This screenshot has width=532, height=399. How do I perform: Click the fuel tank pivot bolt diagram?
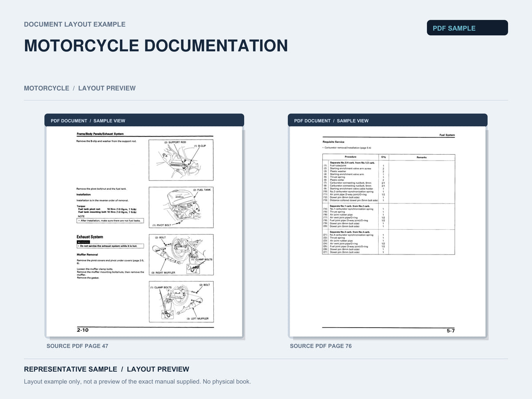(181, 207)
